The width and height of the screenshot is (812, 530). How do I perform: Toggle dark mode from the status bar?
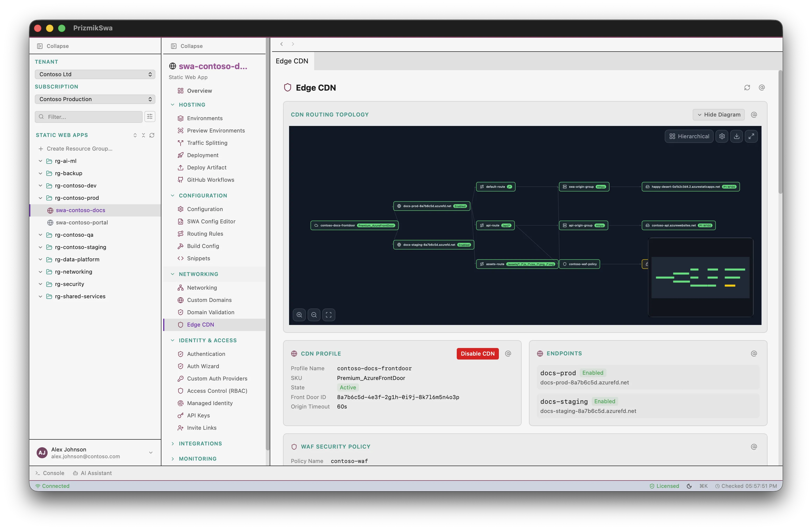(x=689, y=485)
